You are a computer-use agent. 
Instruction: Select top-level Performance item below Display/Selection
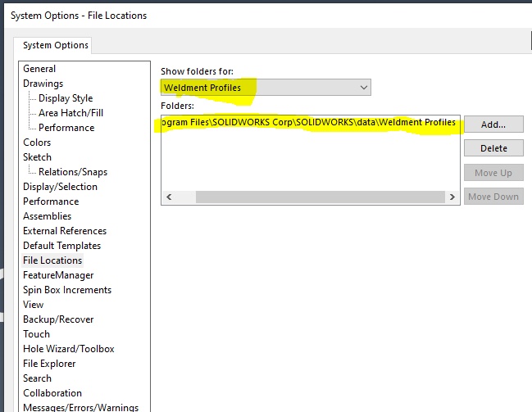pyautogui.click(x=51, y=201)
